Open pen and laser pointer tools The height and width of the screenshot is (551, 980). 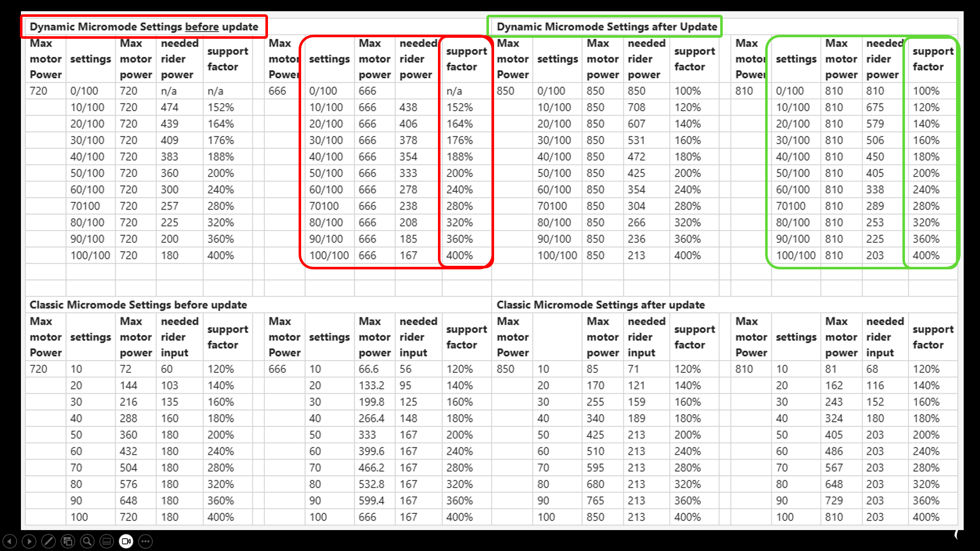[x=48, y=541]
